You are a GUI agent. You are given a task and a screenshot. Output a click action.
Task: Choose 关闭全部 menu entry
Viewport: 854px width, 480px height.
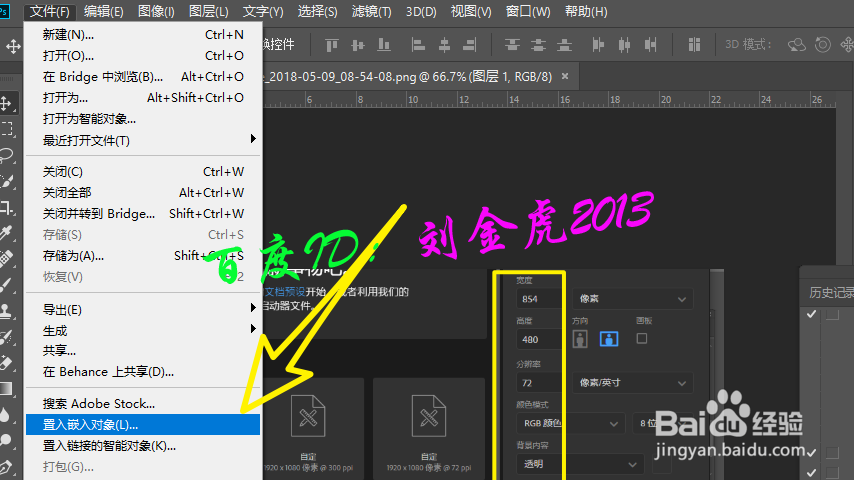click(x=143, y=192)
